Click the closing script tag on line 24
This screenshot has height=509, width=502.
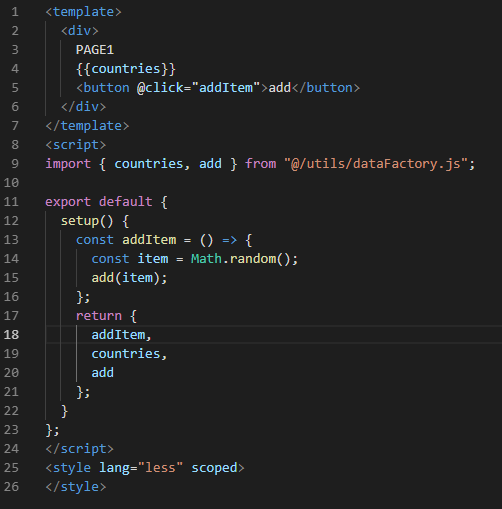79,449
